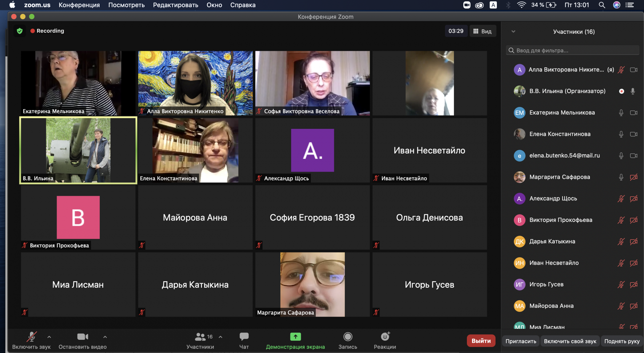Click recording dot icon in В.В. Ильина row
This screenshot has width=644, height=353.
621,91
